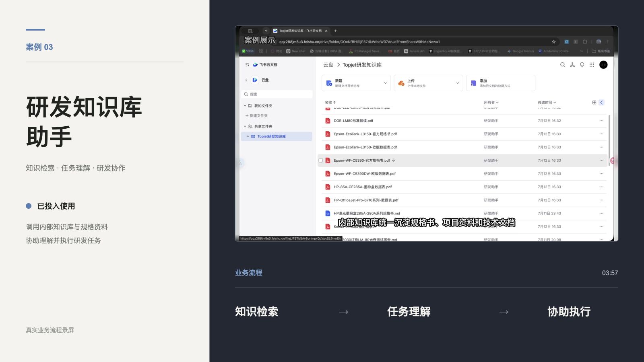
Task: Click the browser profile avatar in toolbar
Action: pos(599,42)
